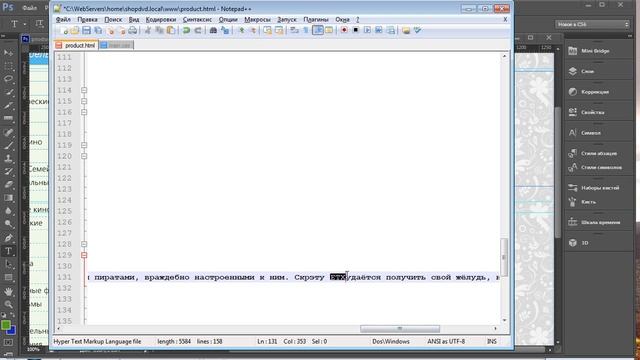Click the Playback macro toolbar icon
This screenshot has height=360, width=640.
pyautogui.click(x=367, y=30)
